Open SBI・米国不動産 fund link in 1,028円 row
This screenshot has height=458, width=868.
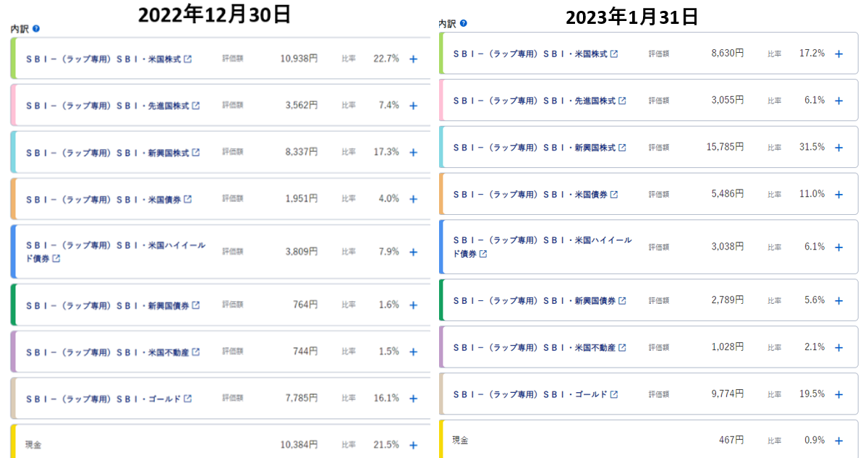[x=535, y=347]
